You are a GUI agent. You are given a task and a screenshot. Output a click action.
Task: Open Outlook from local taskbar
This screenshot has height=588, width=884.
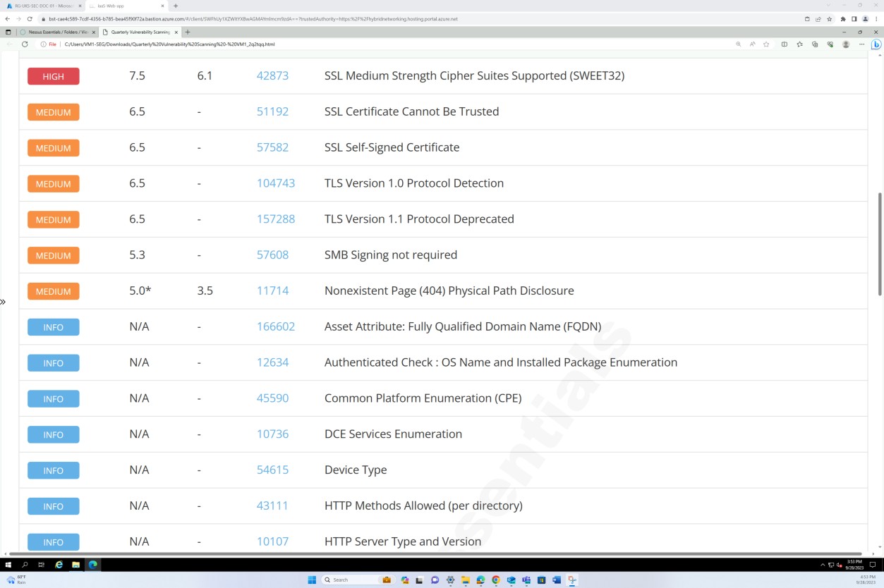click(x=511, y=580)
